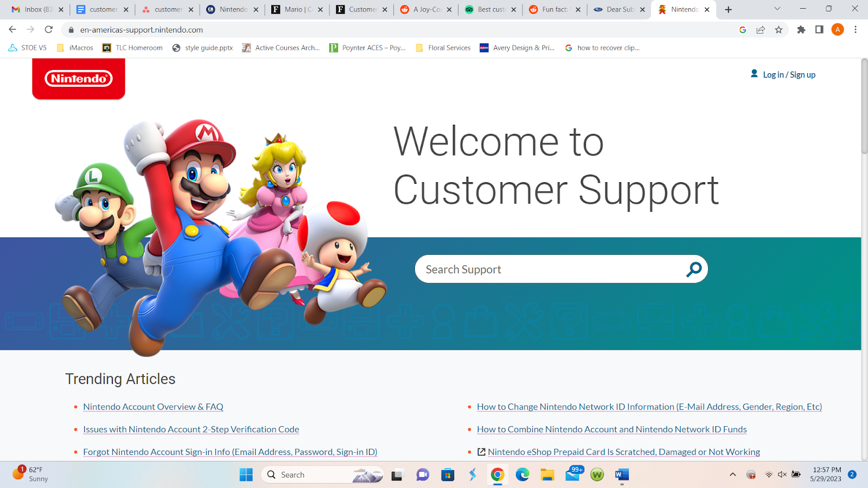This screenshot has height=488, width=868.
Task: Open How to Combine Funds article
Action: [611, 429]
